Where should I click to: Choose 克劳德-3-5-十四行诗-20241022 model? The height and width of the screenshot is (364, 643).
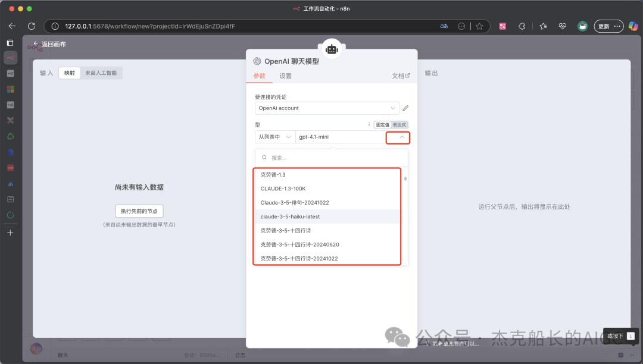point(327,258)
